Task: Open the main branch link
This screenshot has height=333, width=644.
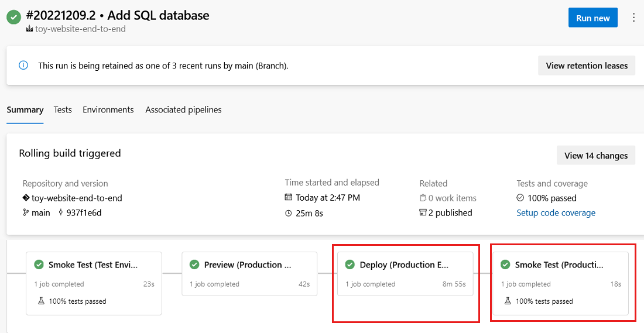Action: 40,212
